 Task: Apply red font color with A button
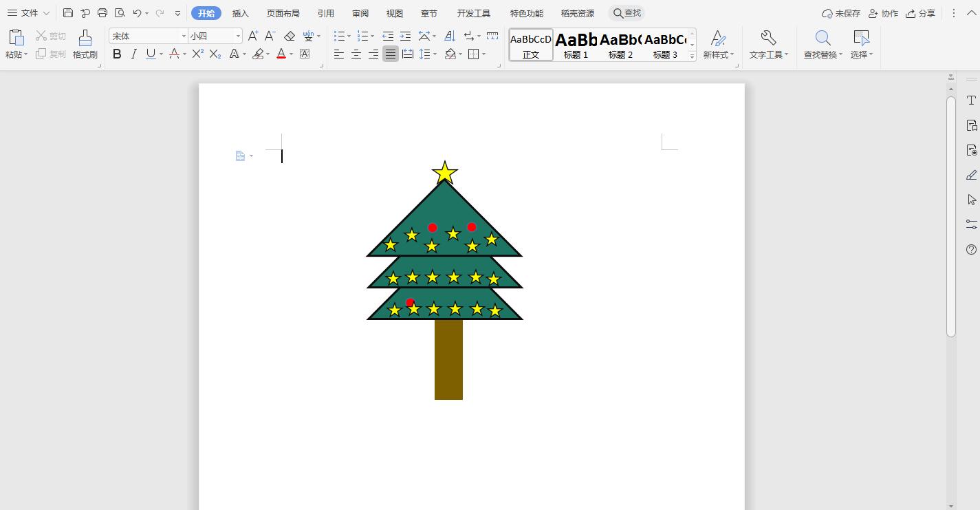point(281,54)
